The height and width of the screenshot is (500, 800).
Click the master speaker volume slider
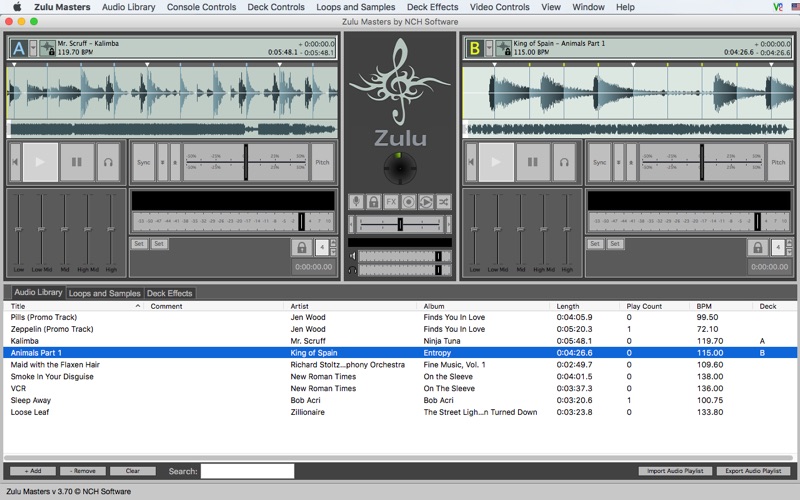pos(405,256)
